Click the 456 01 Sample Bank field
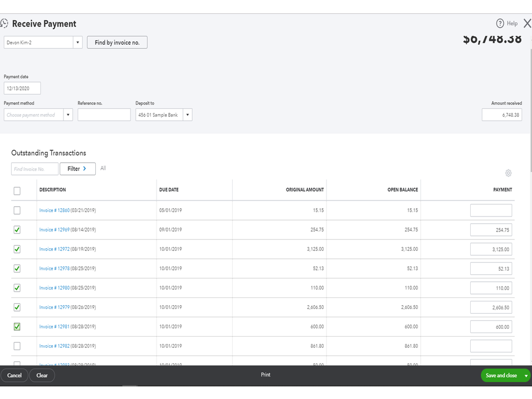 (x=159, y=115)
